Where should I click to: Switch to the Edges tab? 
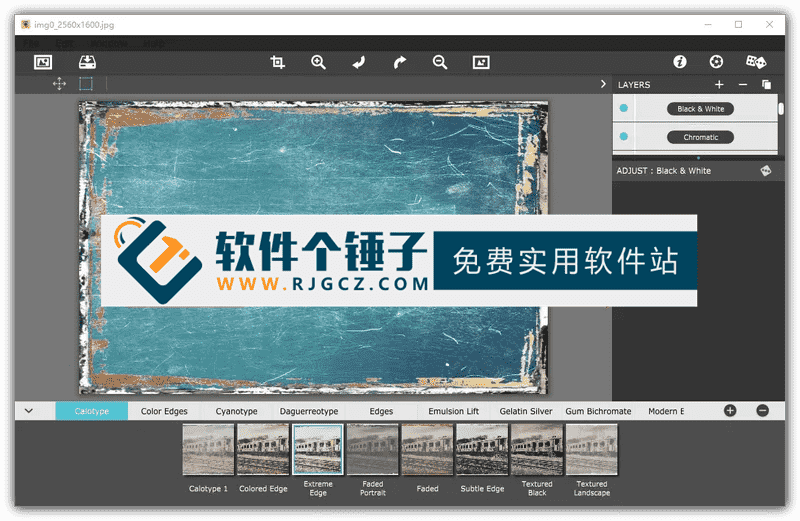pos(381,411)
